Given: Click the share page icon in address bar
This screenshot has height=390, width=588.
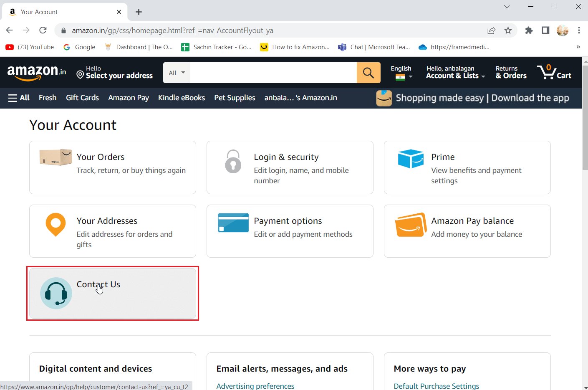Looking at the screenshot, I should [492, 30].
